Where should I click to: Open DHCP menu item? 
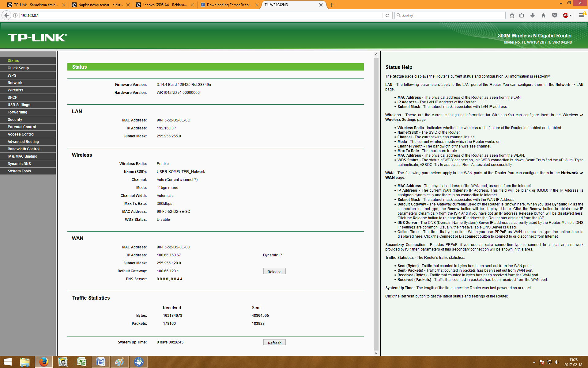28,98
